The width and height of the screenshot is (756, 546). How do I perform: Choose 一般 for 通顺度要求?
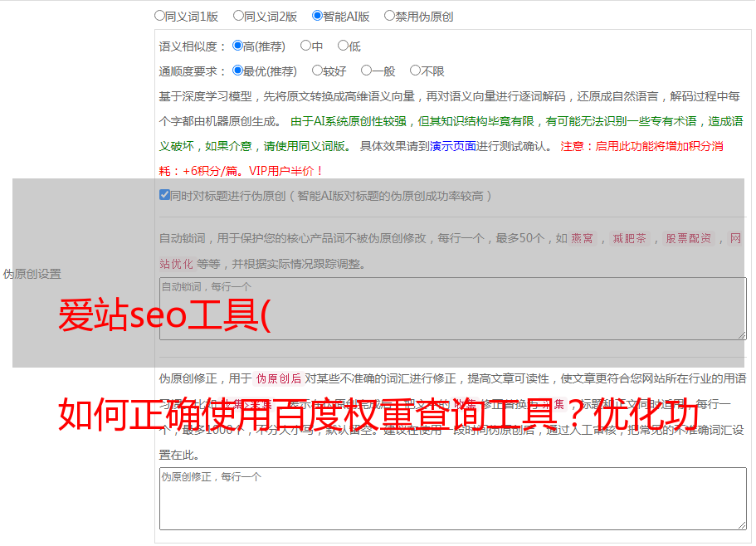pyautogui.click(x=367, y=71)
